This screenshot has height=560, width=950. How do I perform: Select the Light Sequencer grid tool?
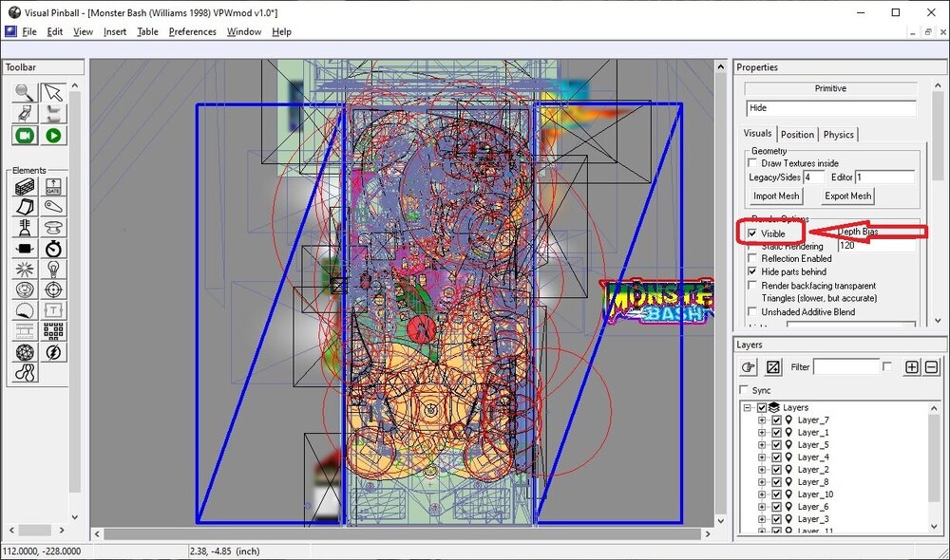coord(53,331)
